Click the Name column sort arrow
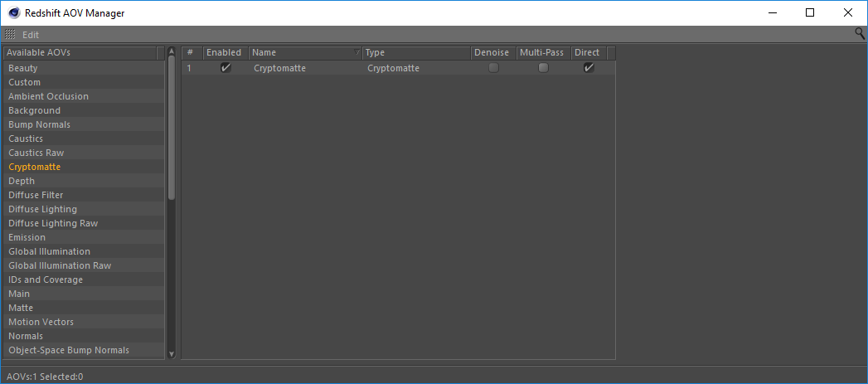This screenshot has height=384, width=868. tap(357, 53)
